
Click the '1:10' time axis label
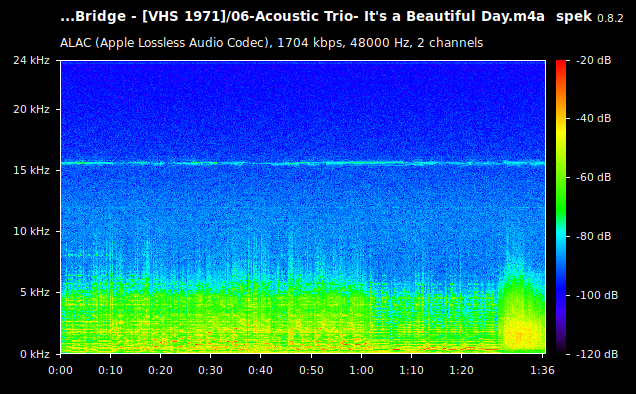(x=411, y=370)
